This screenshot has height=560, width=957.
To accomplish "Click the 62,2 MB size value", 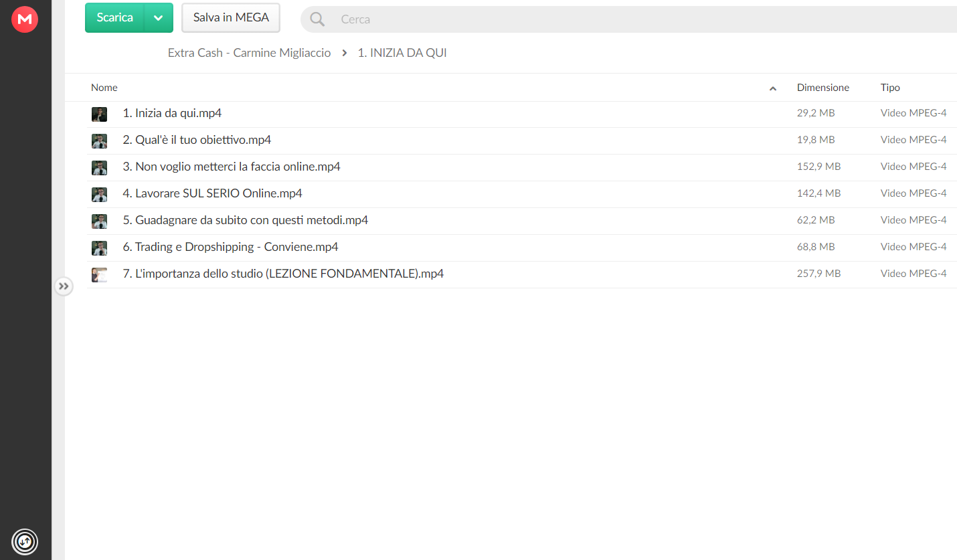I will tap(816, 220).
